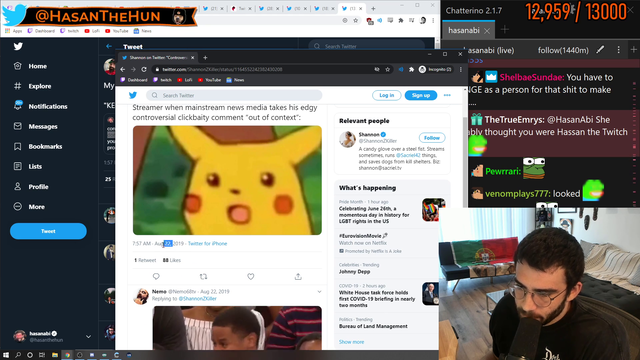Click the back arrow in the incognito window
Image resolution: width=640 pixels, height=360 pixels.
pos(123,69)
